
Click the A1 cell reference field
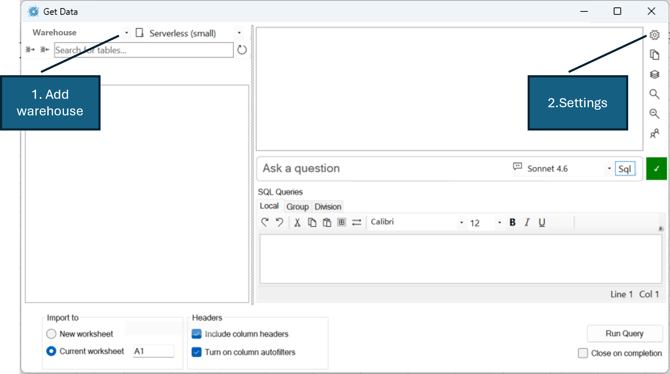click(x=153, y=351)
